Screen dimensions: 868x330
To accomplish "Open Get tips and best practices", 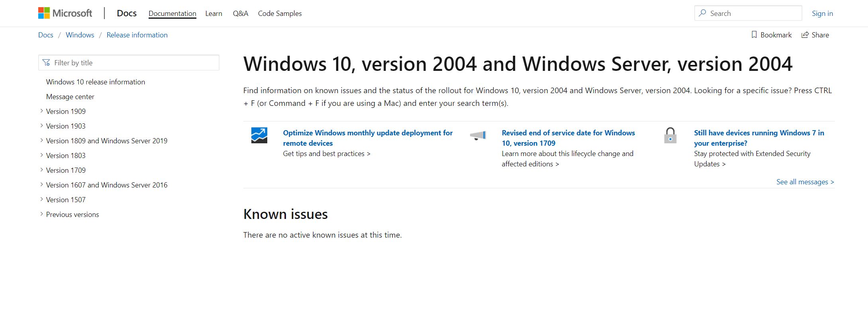I will (326, 154).
